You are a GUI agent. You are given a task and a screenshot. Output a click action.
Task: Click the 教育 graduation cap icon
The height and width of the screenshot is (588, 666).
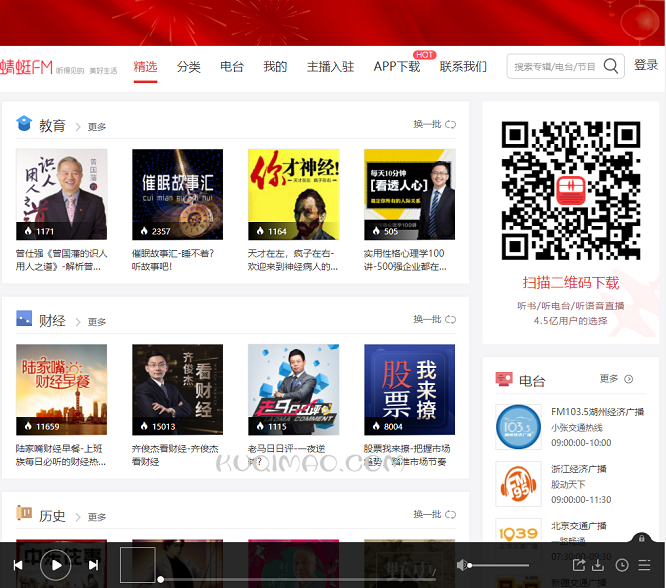(x=24, y=124)
